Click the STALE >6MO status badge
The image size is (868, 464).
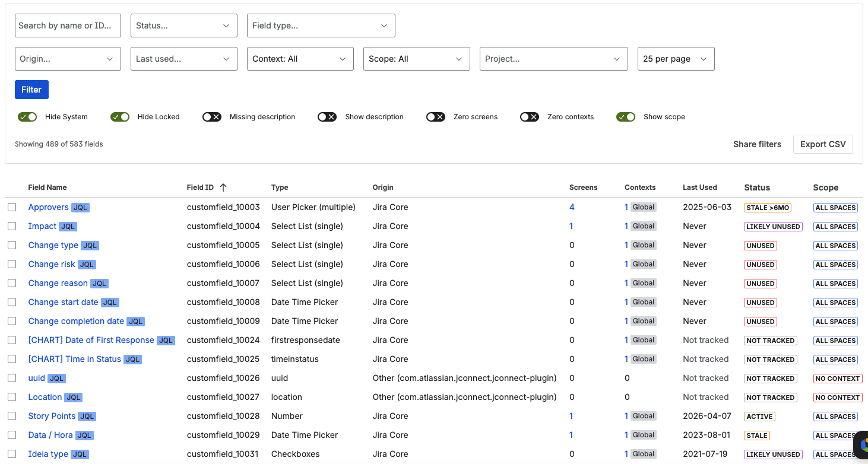[768, 208]
